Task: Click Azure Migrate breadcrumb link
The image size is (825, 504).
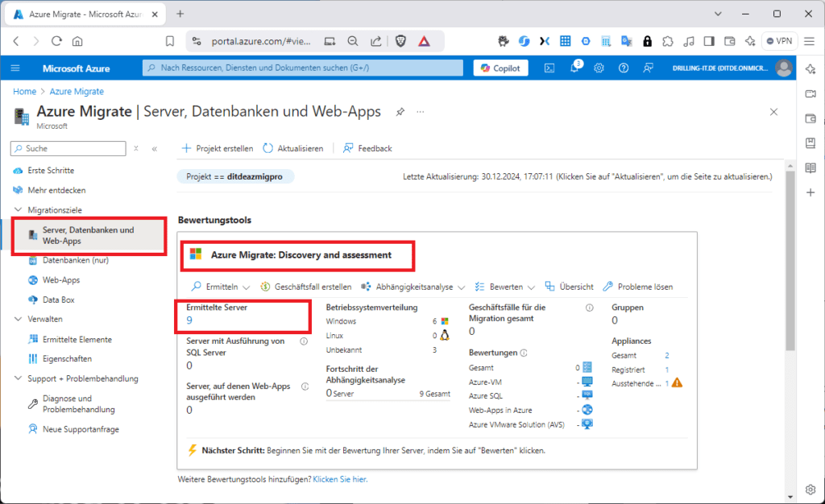Action: (x=77, y=92)
